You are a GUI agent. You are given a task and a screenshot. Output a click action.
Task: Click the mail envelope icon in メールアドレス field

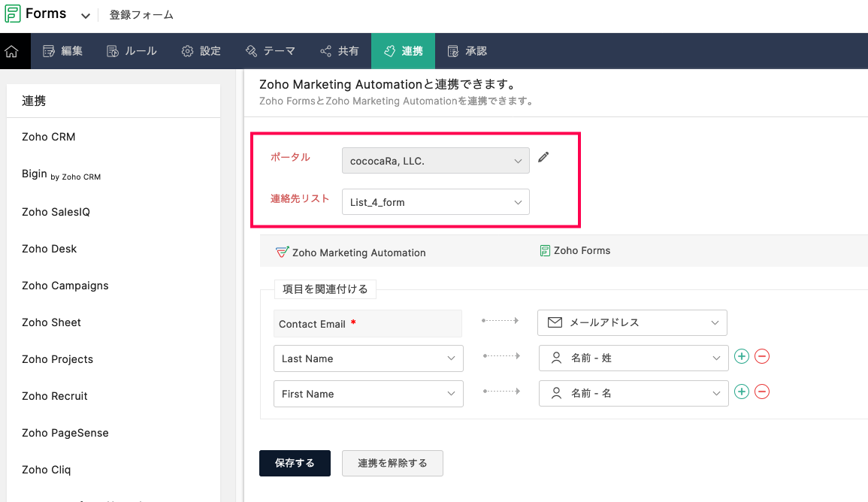point(555,322)
